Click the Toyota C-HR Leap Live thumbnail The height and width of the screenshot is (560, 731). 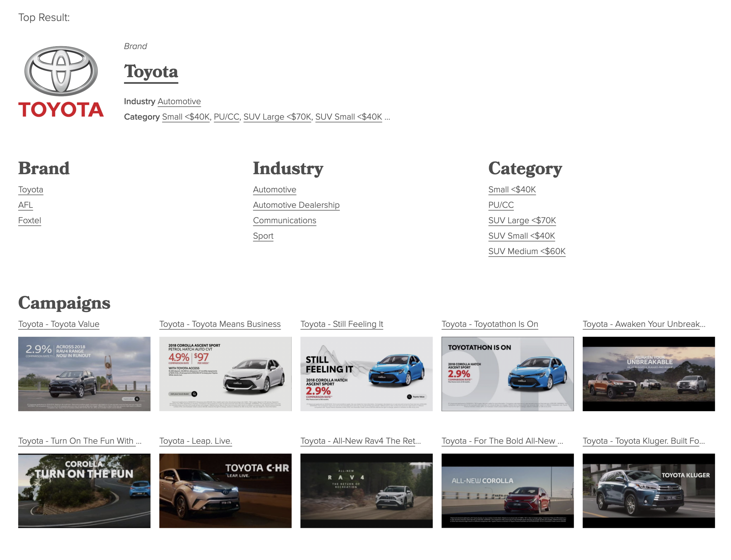(x=225, y=491)
